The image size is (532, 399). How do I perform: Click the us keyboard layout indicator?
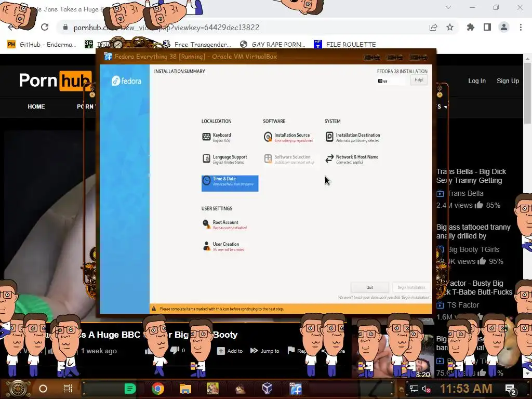391,81
